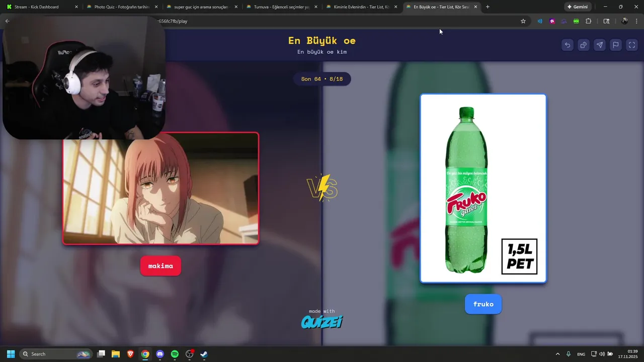Click the ENG language indicator
This screenshot has height=362, width=644.
pyautogui.click(x=581, y=354)
